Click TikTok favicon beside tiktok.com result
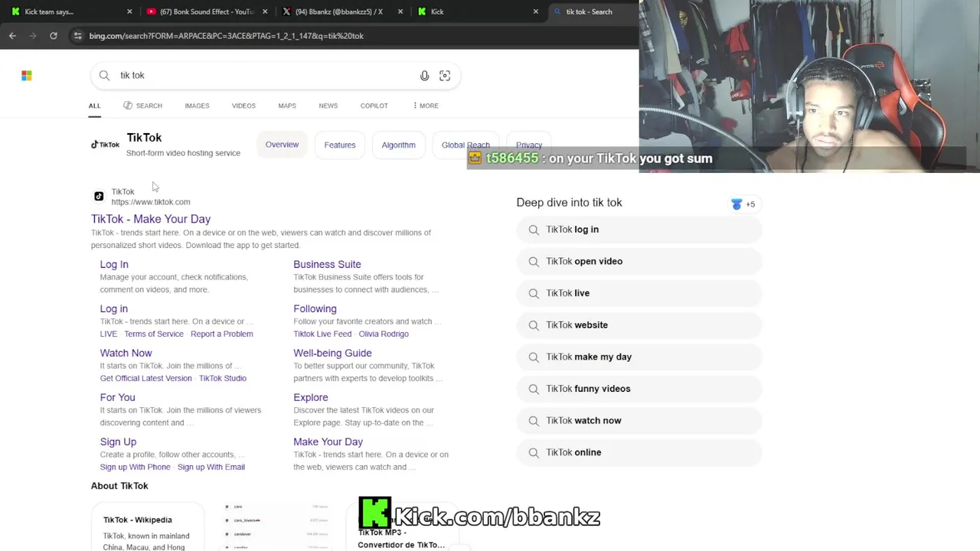The image size is (980, 551). click(x=99, y=197)
